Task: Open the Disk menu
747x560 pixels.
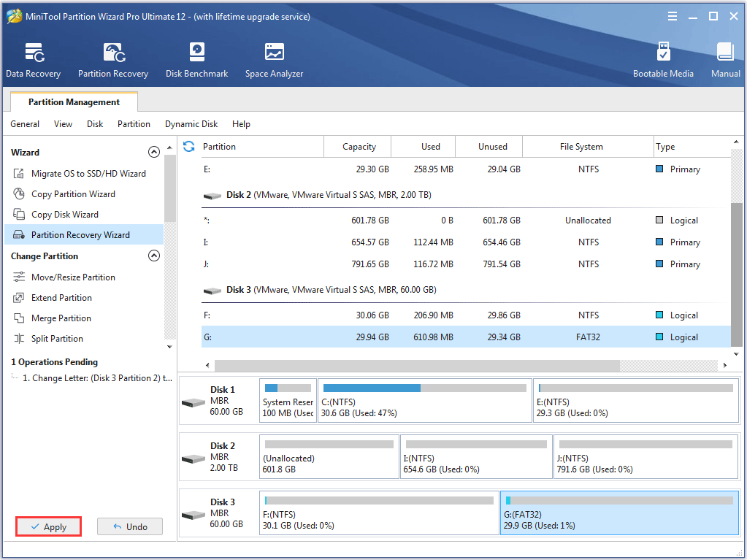Action: coord(95,124)
